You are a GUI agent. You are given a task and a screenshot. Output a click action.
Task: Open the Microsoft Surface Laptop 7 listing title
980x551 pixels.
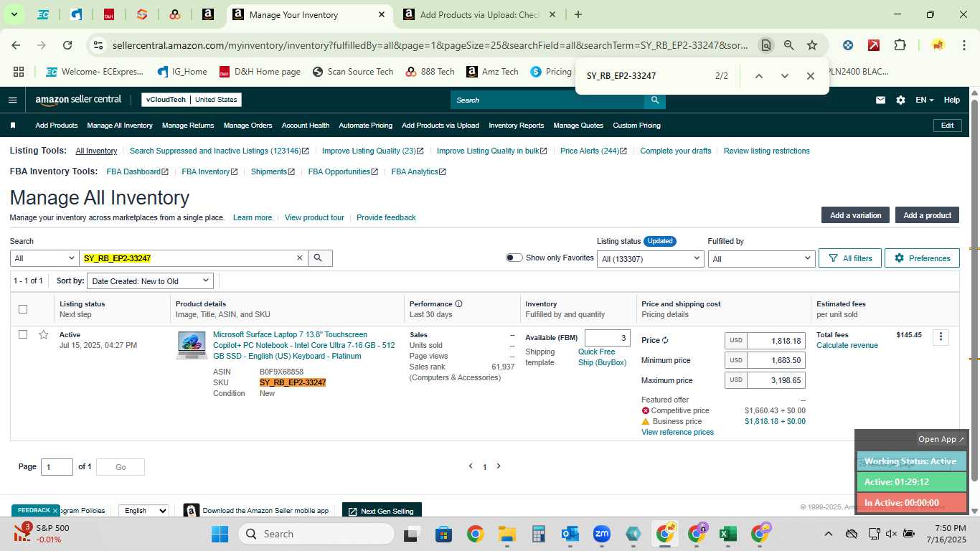[304, 345]
